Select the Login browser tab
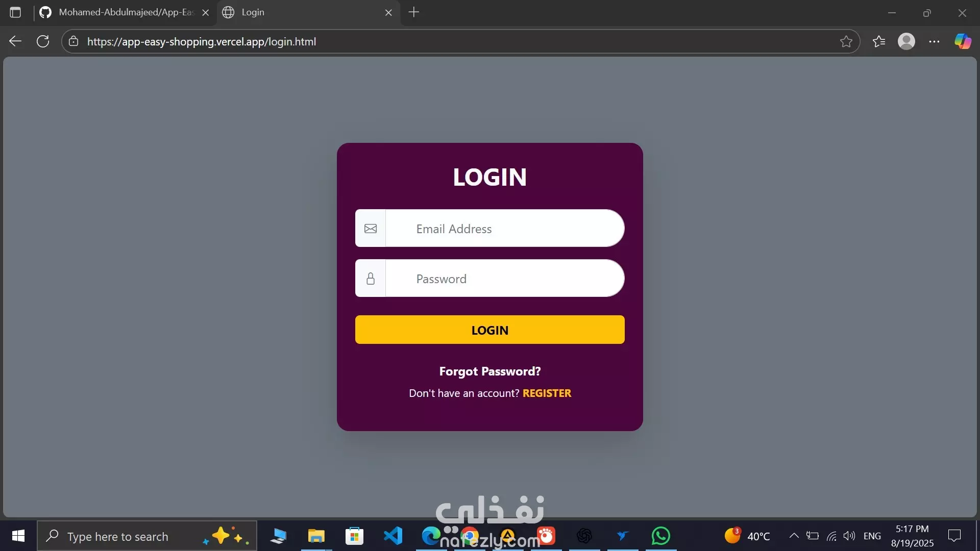Screen dimensions: 980x551 tap(301, 12)
